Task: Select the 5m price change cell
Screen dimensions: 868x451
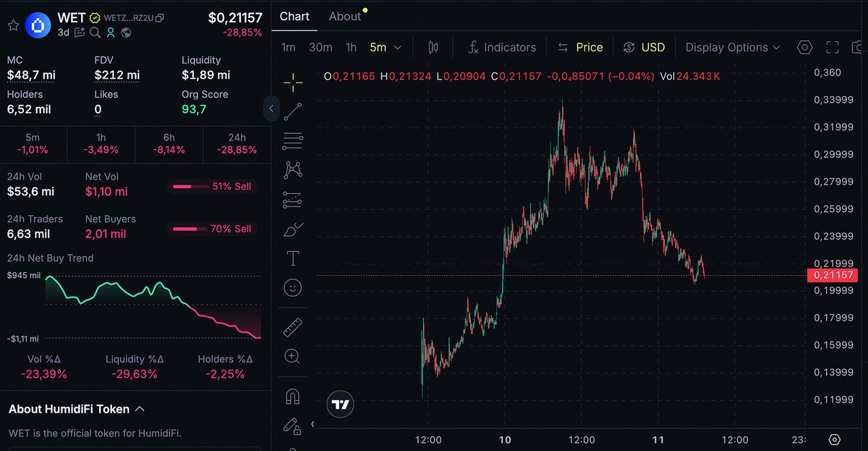Action: 33,143
